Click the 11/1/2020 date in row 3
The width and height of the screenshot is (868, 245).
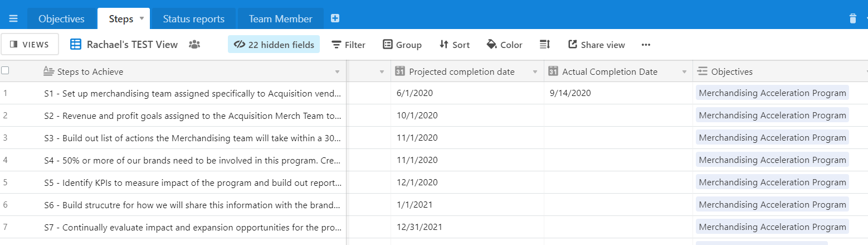467,138
